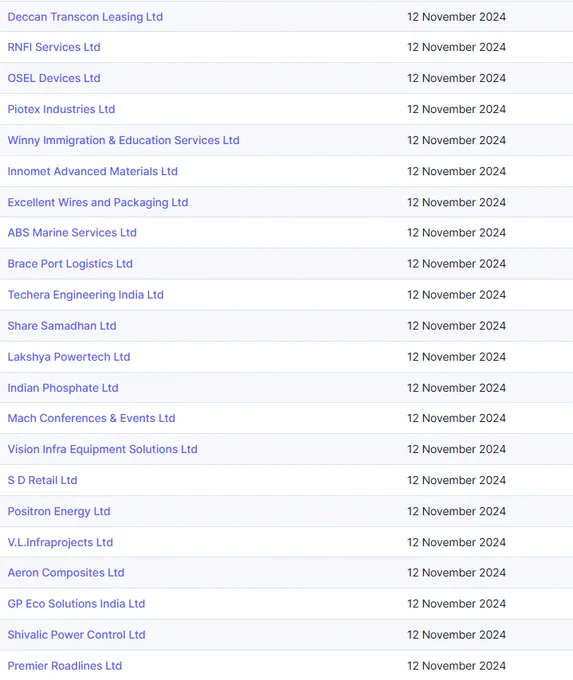The image size is (573, 680).
Task: Open S D Retail Ltd link
Action: click(42, 481)
